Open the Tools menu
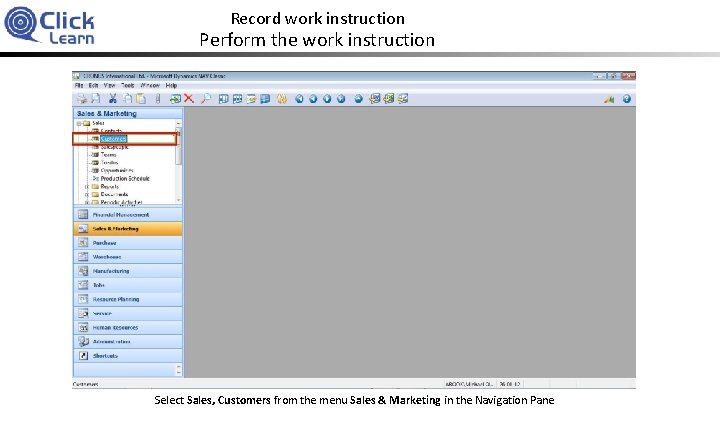This screenshot has width=720, height=437. tap(128, 85)
